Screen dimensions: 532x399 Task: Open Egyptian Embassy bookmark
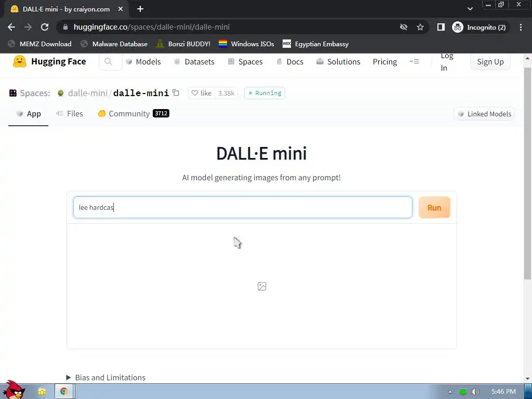coord(315,44)
